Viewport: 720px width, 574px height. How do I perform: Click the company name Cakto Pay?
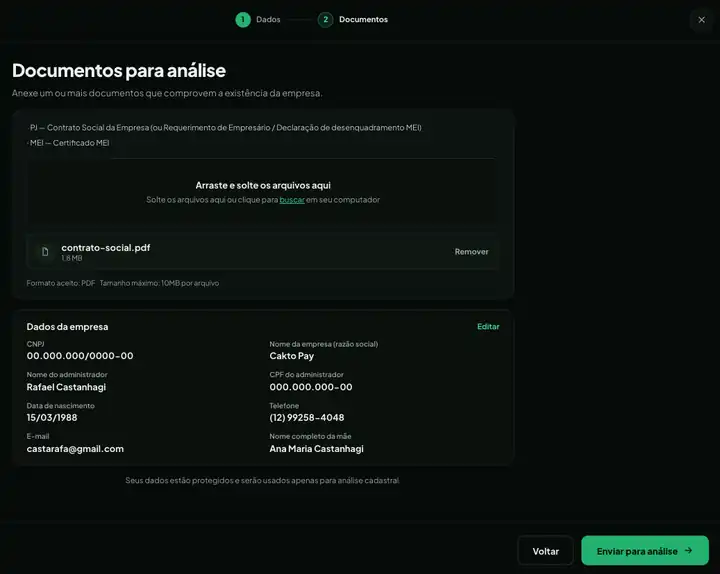pos(292,356)
